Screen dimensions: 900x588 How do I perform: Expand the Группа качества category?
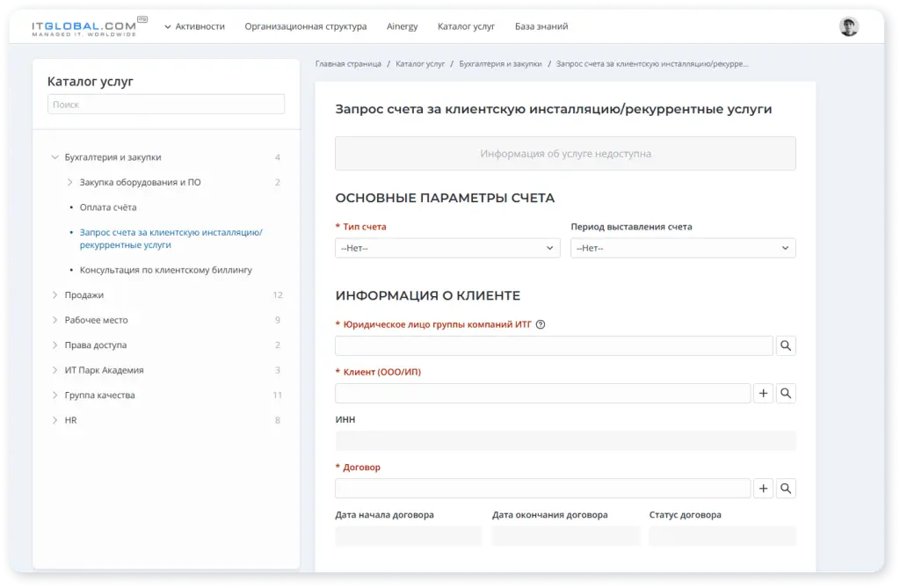click(x=55, y=395)
